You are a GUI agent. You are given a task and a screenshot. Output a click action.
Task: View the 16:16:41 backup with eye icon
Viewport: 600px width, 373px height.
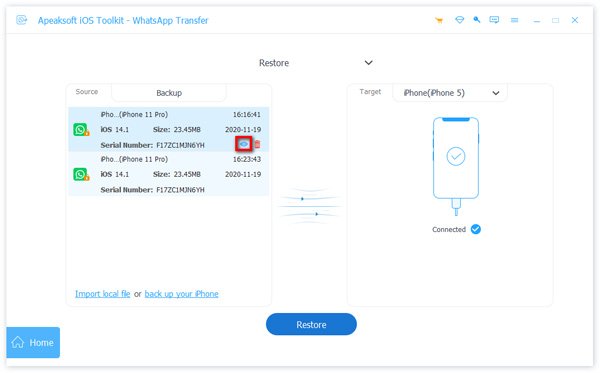pyautogui.click(x=244, y=144)
